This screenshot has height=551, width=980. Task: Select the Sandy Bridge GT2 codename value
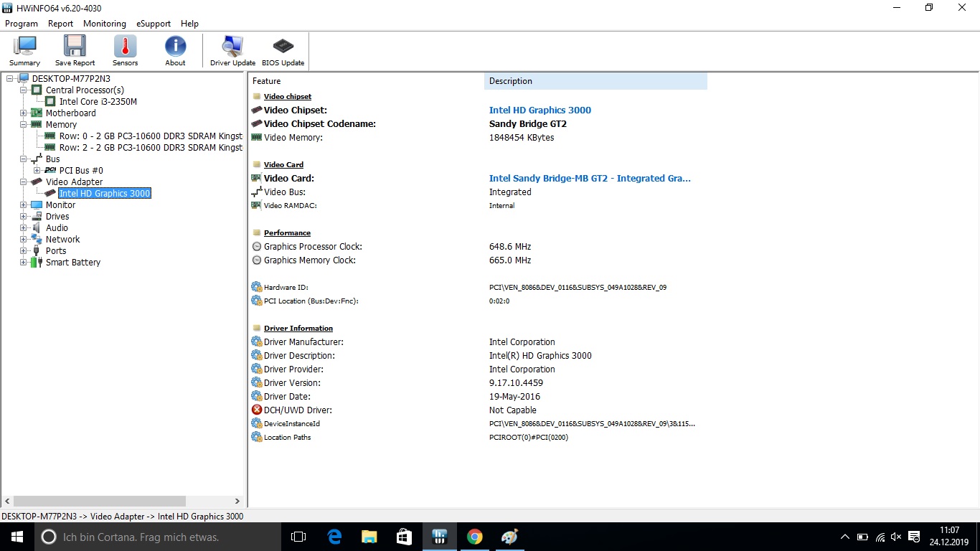coord(528,124)
